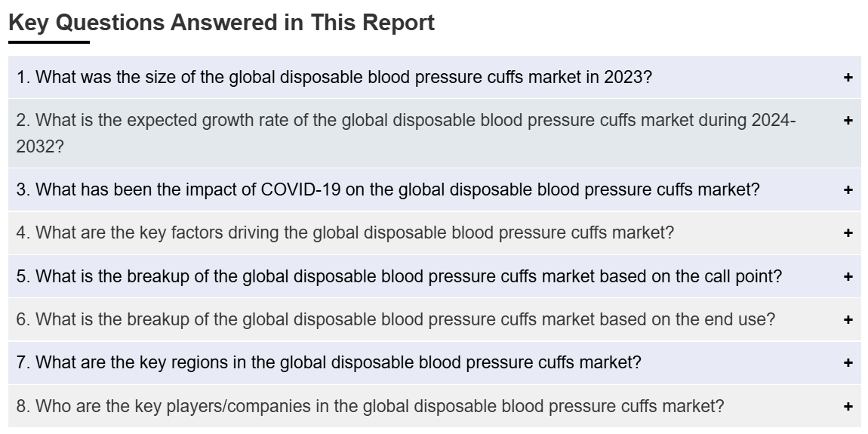Image resolution: width=868 pixels, height=434 pixels.
Task: Expand question 5 on call point breakup
Action: point(399,275)
